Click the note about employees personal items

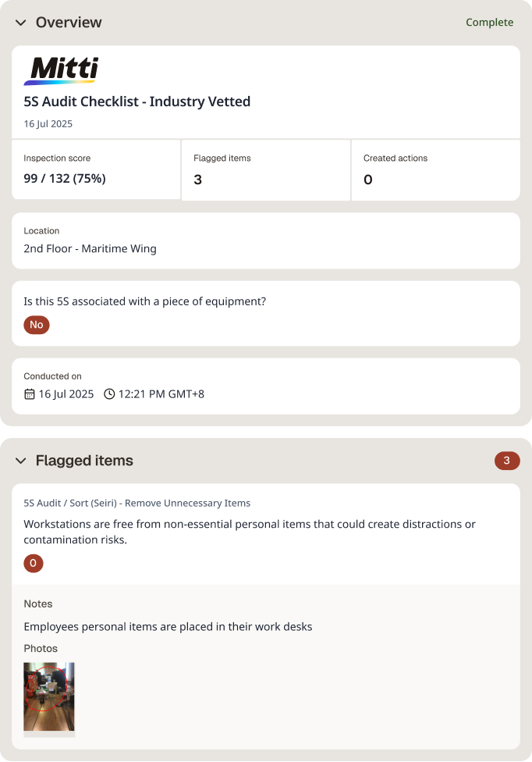tap(168, 627)
